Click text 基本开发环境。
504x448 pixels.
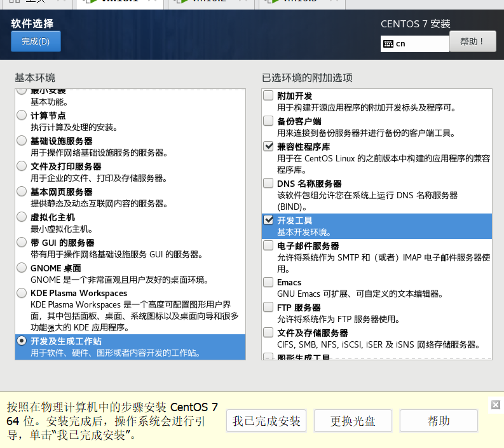pos(304,232)
